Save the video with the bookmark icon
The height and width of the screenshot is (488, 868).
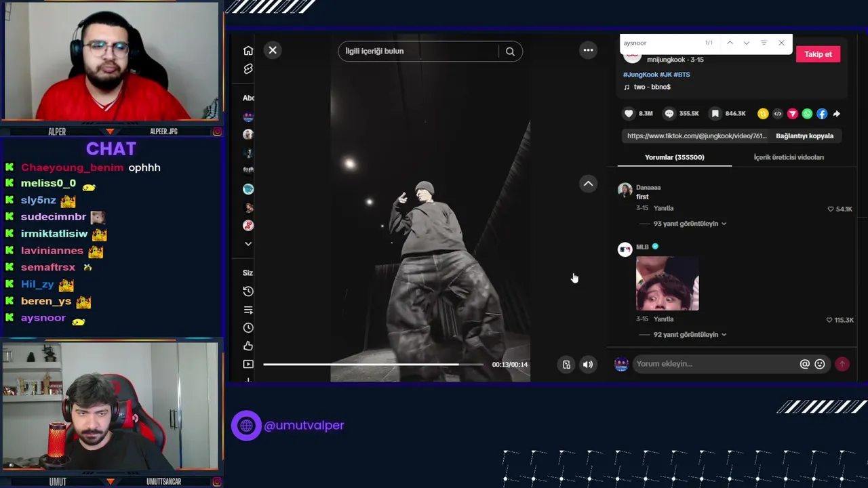click(x=715, y=114)
